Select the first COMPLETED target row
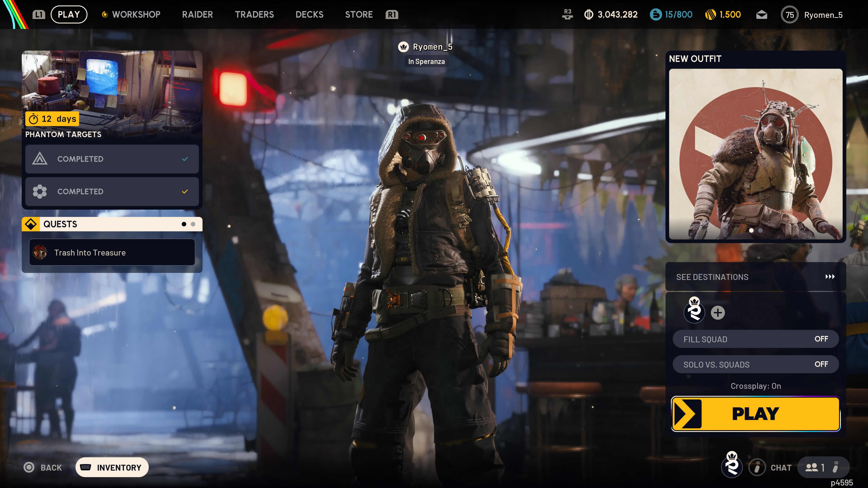Image resolution: width=868 pixels, height=488 pixels. click(x=112, y=159)
